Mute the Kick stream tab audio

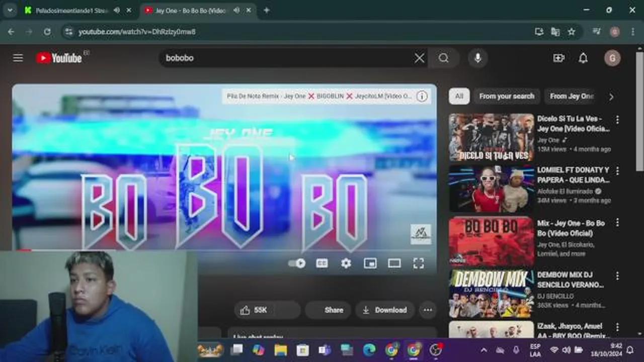tap(116, 10)
